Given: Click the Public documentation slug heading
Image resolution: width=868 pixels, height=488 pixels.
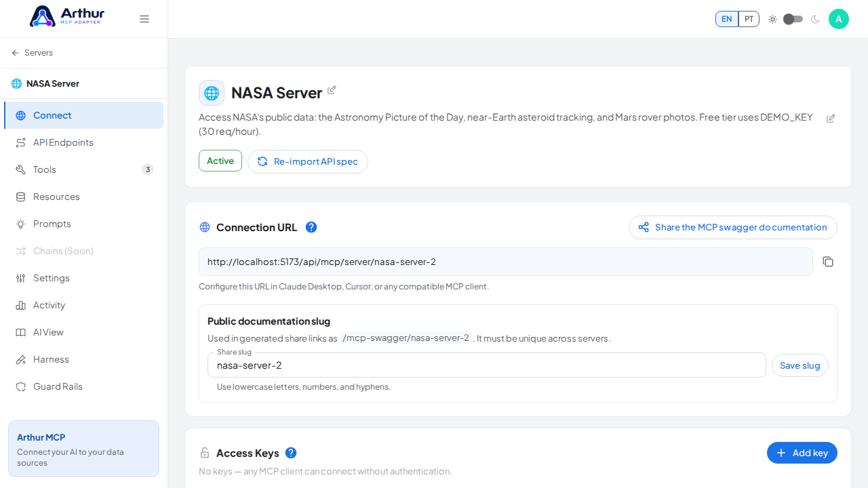Looking at the screenshot, I should pyautogui.click(x=269, y=321).
